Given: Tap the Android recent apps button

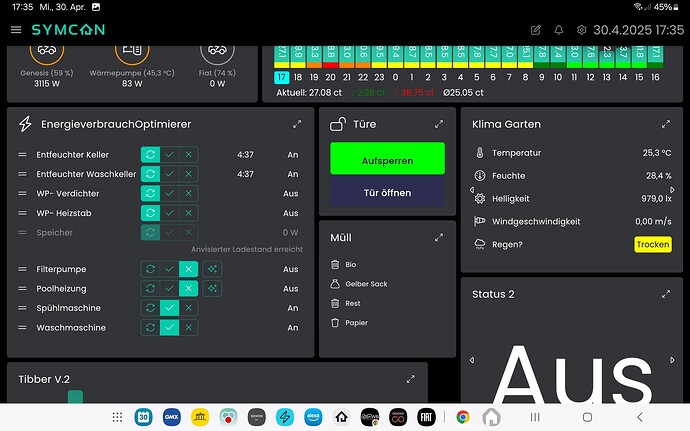Looking at the screenshot, I should (x=535, y=417).
